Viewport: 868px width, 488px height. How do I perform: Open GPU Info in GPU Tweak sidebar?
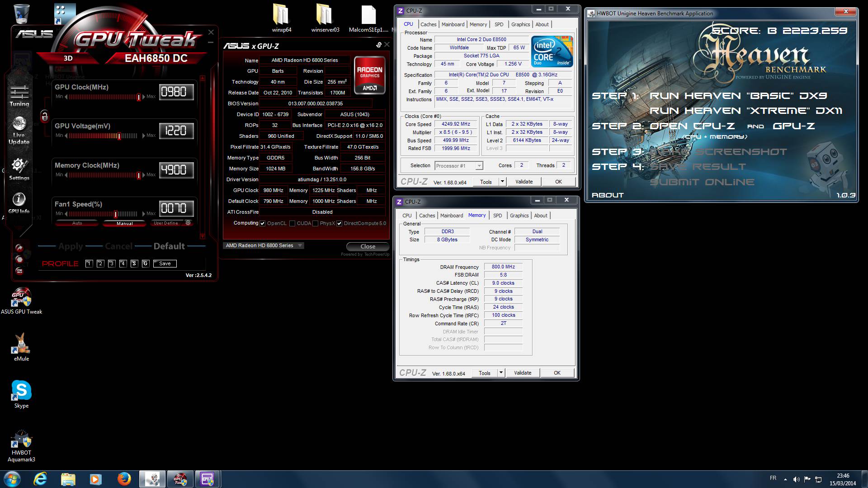click(x=19, y=203)
